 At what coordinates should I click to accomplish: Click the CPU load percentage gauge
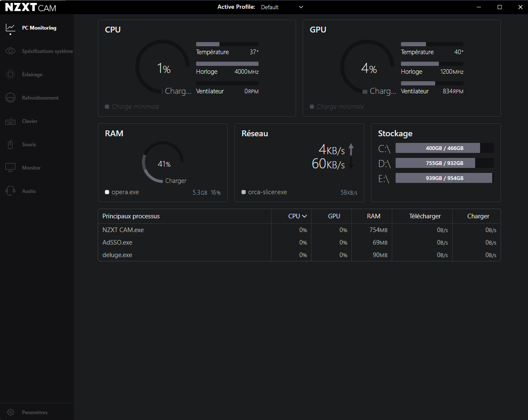coord(163,68)
